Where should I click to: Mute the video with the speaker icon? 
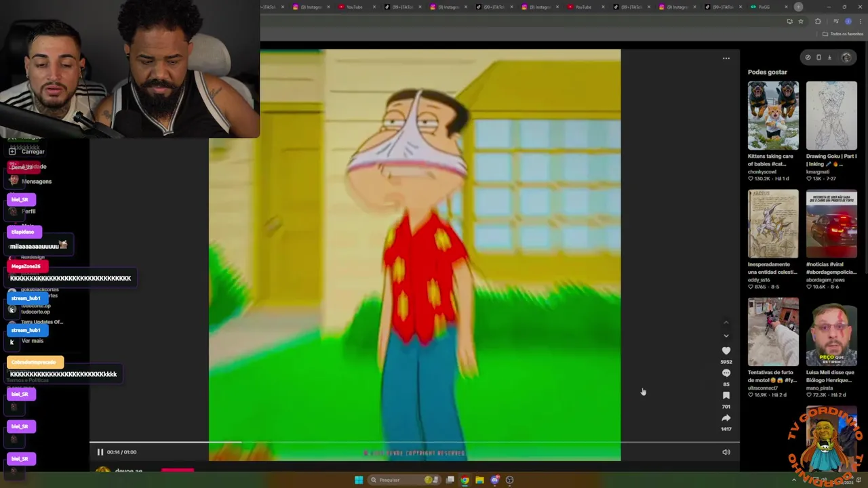(726, 452)
